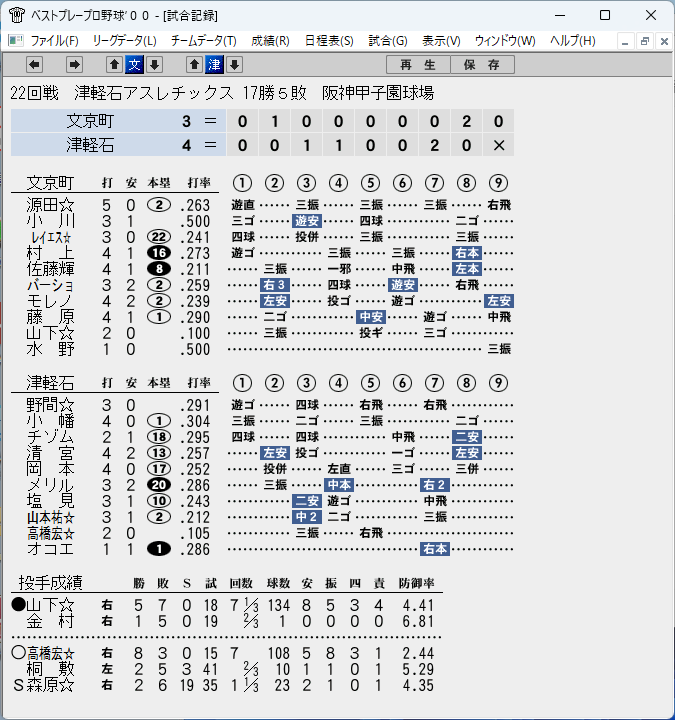Screen dimensions: 675x720
Task: Select batter 岡本 in 津軽石 lineup
Action: [x=50, y=469]
